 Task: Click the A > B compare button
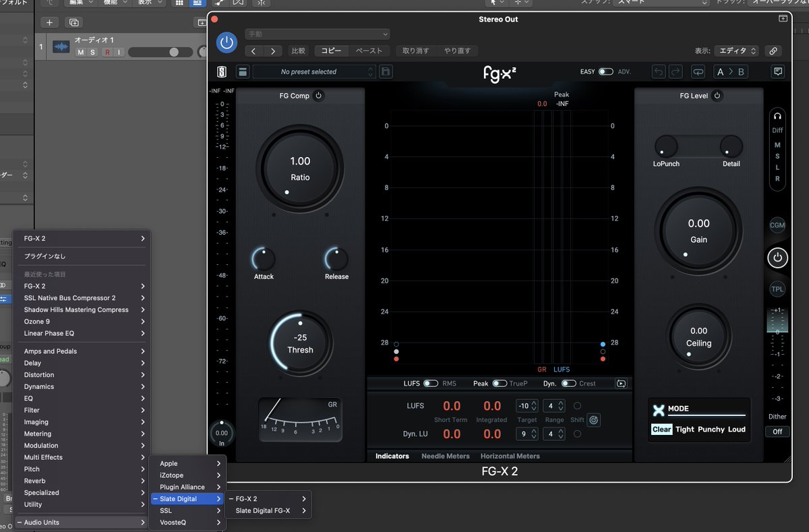point(731,71)
